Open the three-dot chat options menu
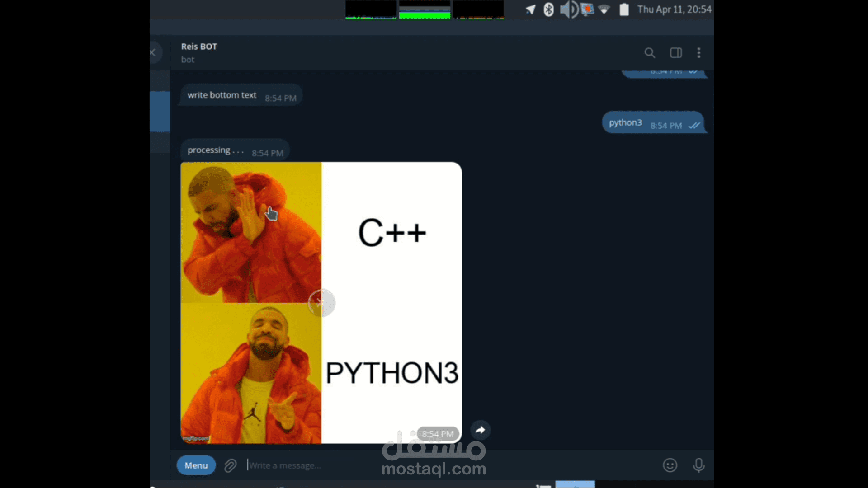The height and width of the screenshot is (488, 868). (699, 53)
